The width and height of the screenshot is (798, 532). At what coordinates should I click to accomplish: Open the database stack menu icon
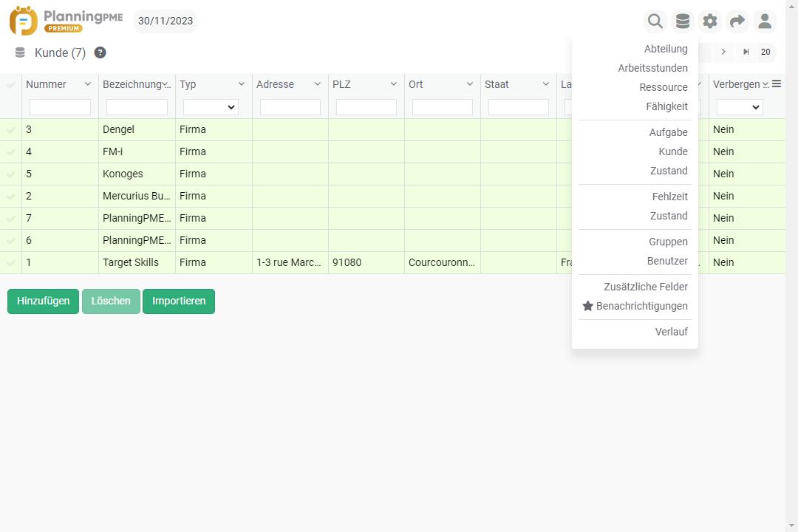(x=683, y=21)
